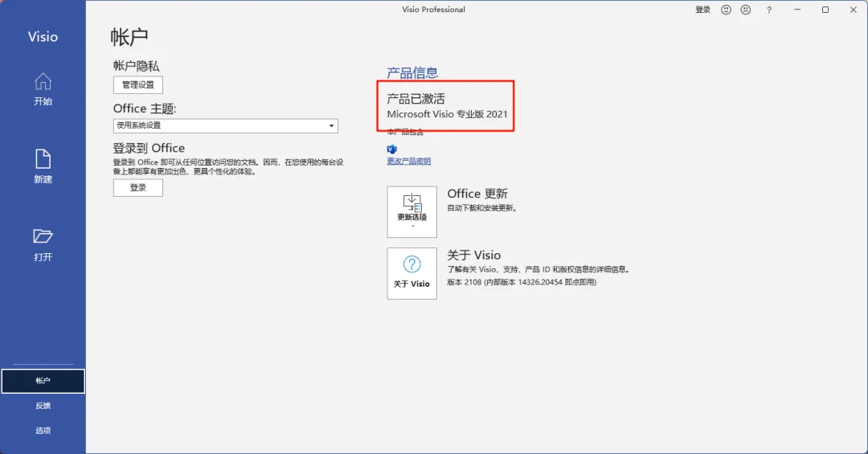Click the 管理设置 button
Viewport: 868px width, 454px height.
coord(138,84)
